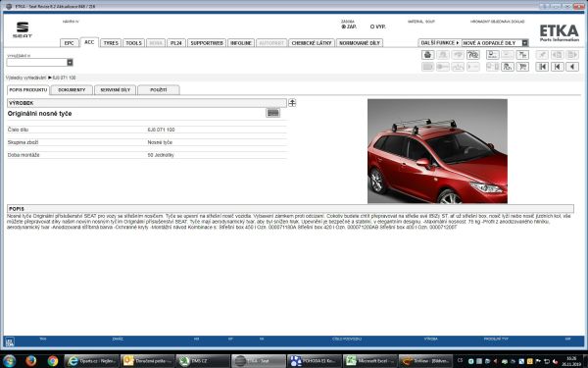Launch Firefox from the taskbar
Screen dimensions: 588x368
pos(31,361)
